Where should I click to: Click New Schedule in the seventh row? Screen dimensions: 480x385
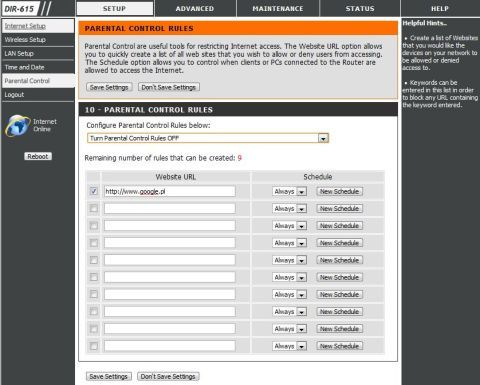[x=339, y=294]
